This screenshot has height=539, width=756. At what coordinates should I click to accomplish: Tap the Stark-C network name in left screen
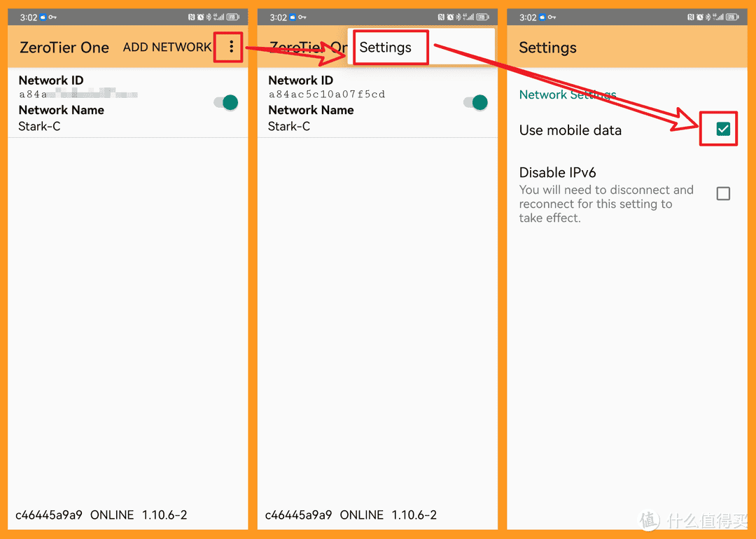[x=39, y=127]
